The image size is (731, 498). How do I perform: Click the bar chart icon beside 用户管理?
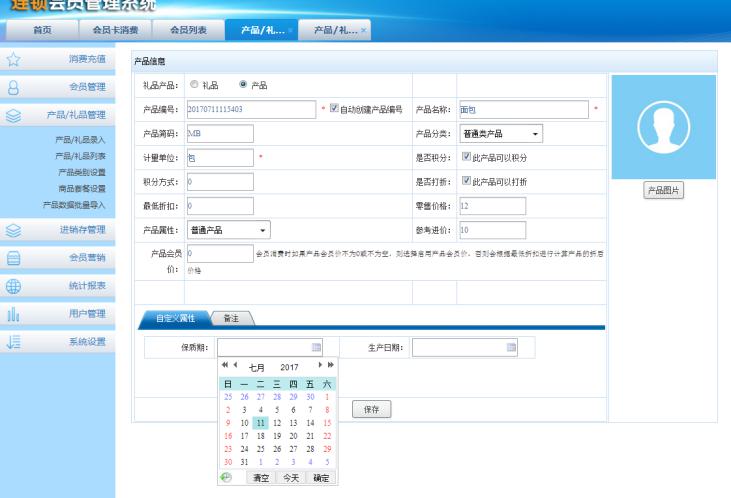tap(14, 314)
